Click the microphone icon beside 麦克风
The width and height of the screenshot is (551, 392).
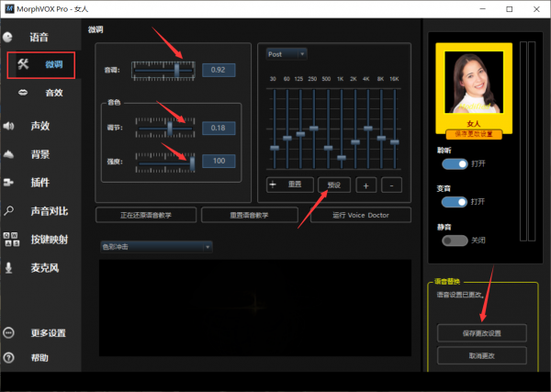tap(9, 268)
